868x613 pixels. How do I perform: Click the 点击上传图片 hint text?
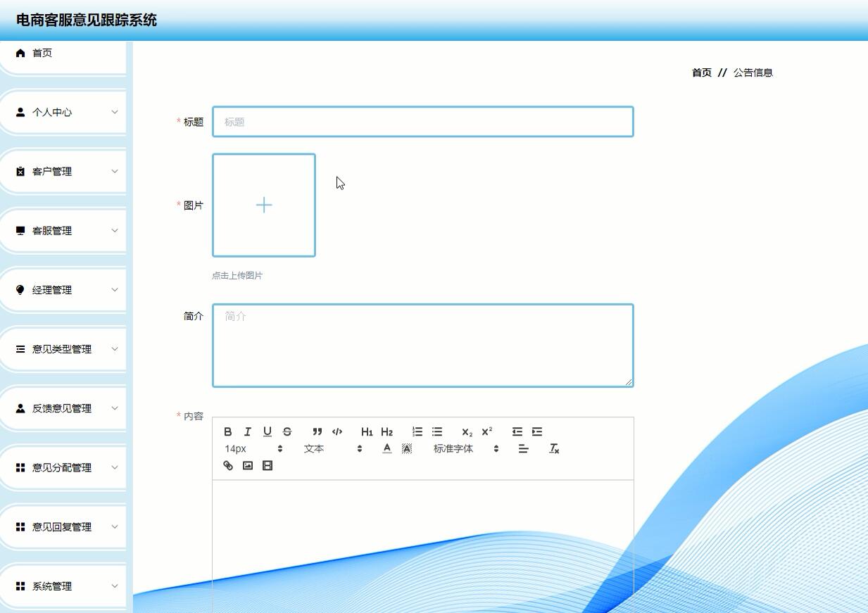237,276
